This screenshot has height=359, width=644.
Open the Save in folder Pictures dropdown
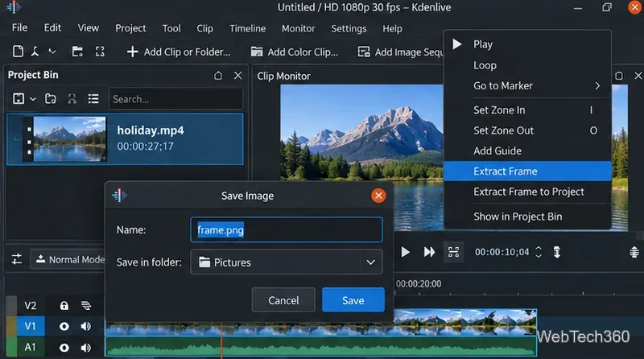287,262
